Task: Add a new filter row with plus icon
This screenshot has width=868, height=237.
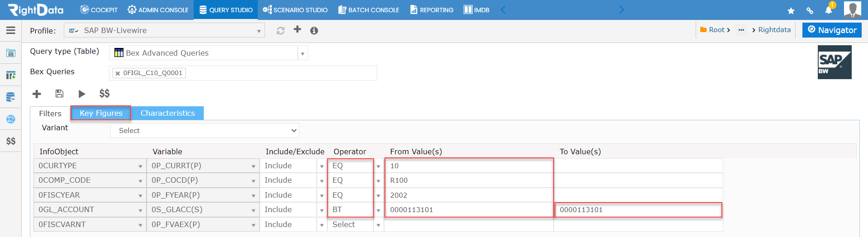Action: 37,94
